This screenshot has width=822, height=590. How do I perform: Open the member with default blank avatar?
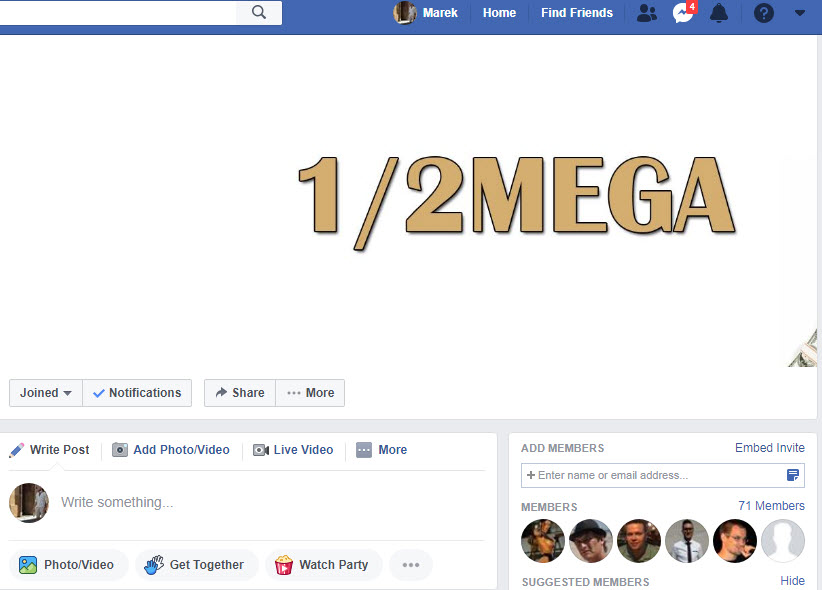(783, 541)
